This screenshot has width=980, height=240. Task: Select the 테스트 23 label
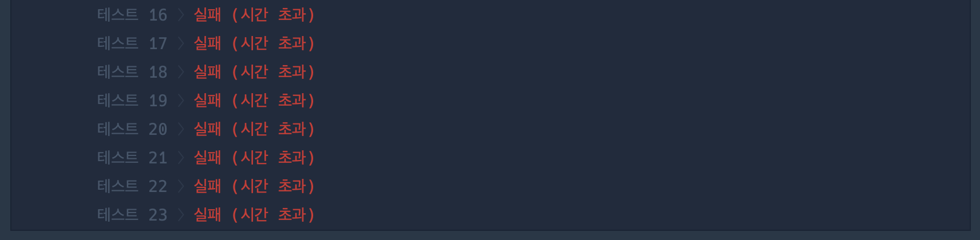click(x=132, y=215)
